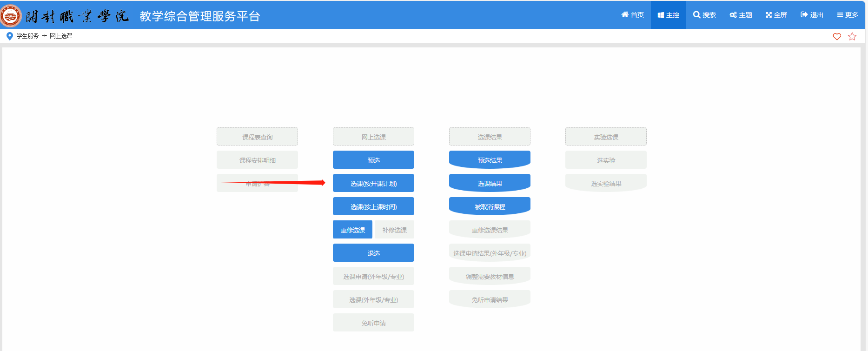This screenshot has height=351, width=868.
Task: Expand the 更多 hamburger menu
Action: (x=840, y=15)
